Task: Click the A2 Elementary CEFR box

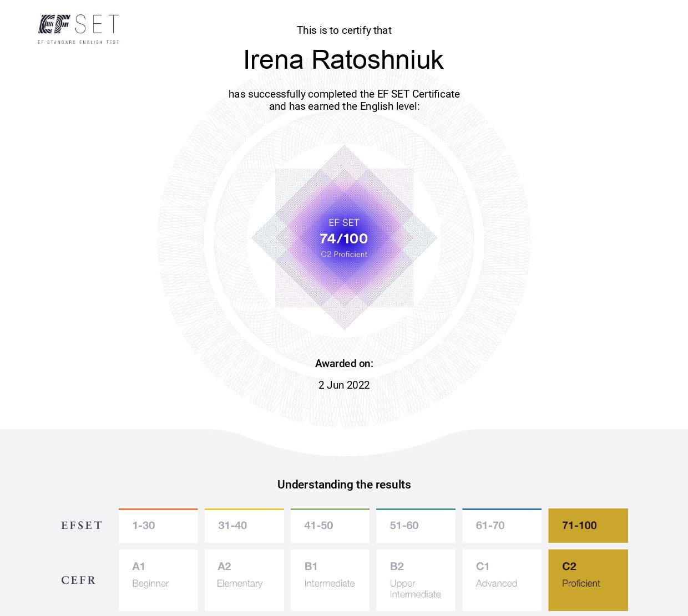Action: [x=244, y=580]
